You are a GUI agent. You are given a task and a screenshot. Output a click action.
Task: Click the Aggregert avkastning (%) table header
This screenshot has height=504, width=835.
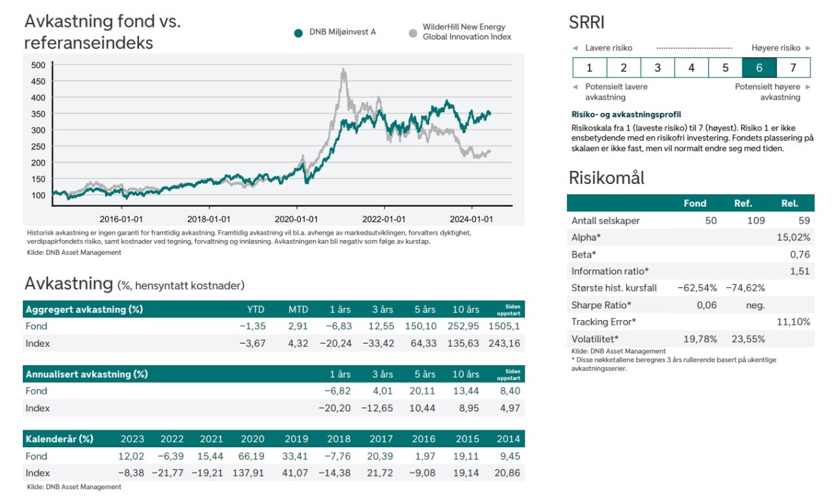tap(84, 309)
